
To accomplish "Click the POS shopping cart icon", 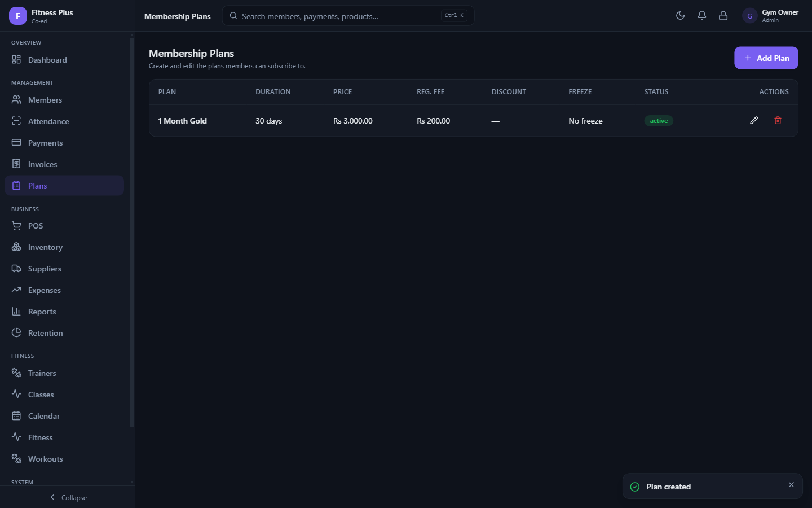I will coord(16,226).
